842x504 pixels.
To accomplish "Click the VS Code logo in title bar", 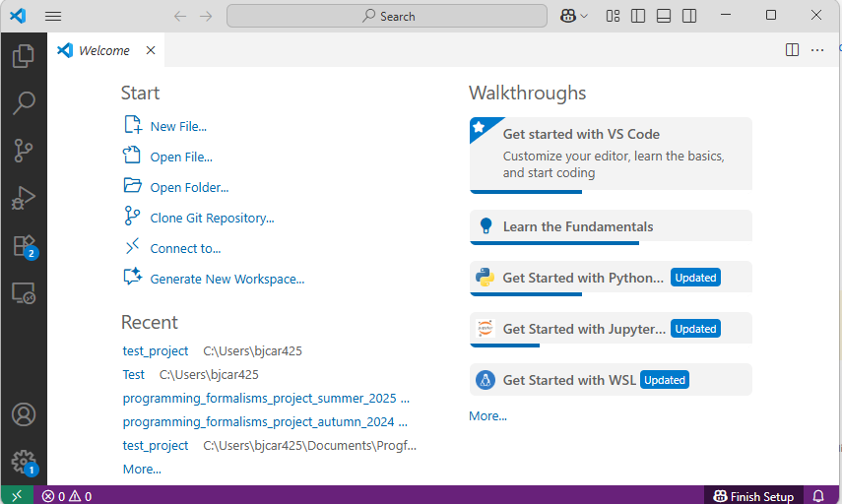I will coord(18,16).
